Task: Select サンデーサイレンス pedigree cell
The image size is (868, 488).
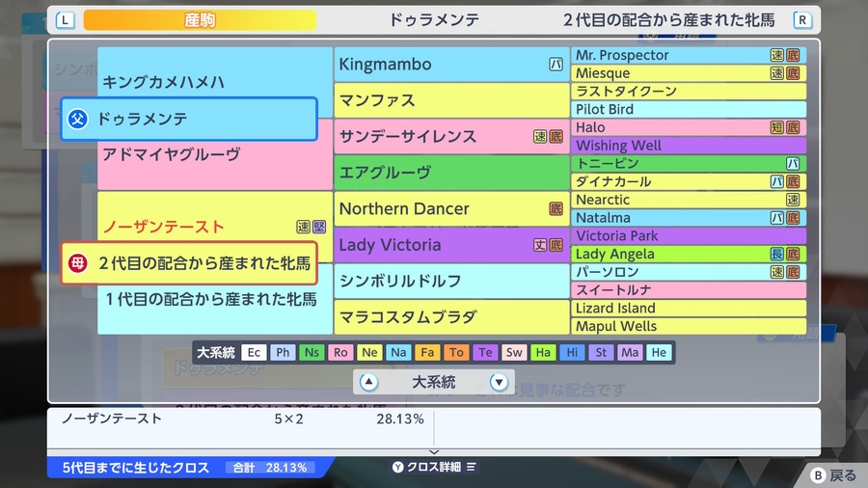Action: [451, 136]
